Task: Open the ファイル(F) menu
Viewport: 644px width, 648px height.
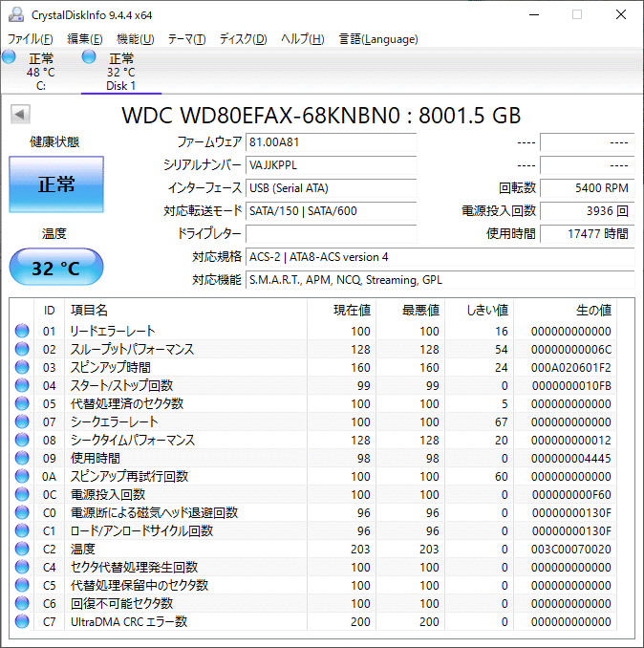Action: pos(31,39)
